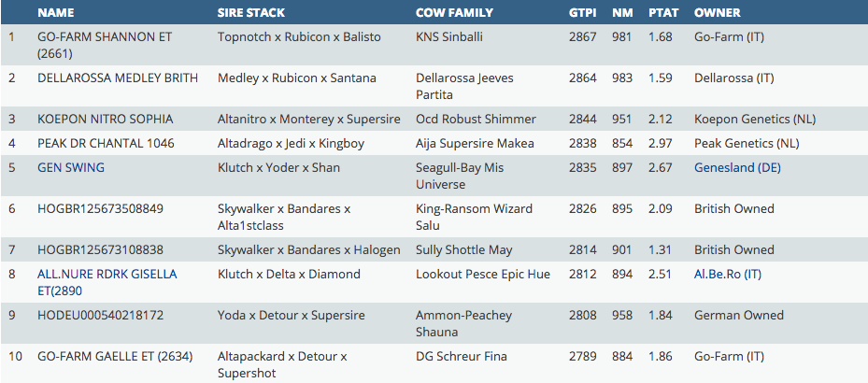Click the GO-FARM GAELLE ET name
Image resolution: width=868 pixels, height=383 pixels.
[114, 357]
